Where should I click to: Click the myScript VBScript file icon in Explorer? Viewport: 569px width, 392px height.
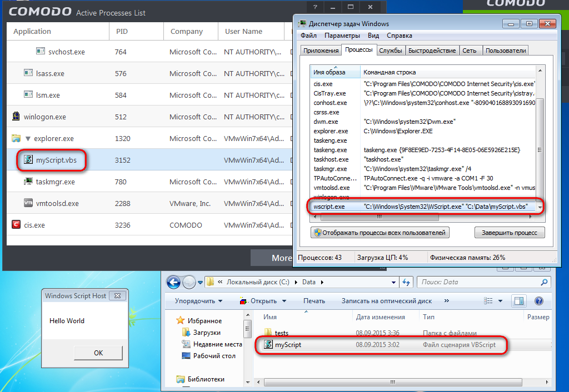coord(268,344)
